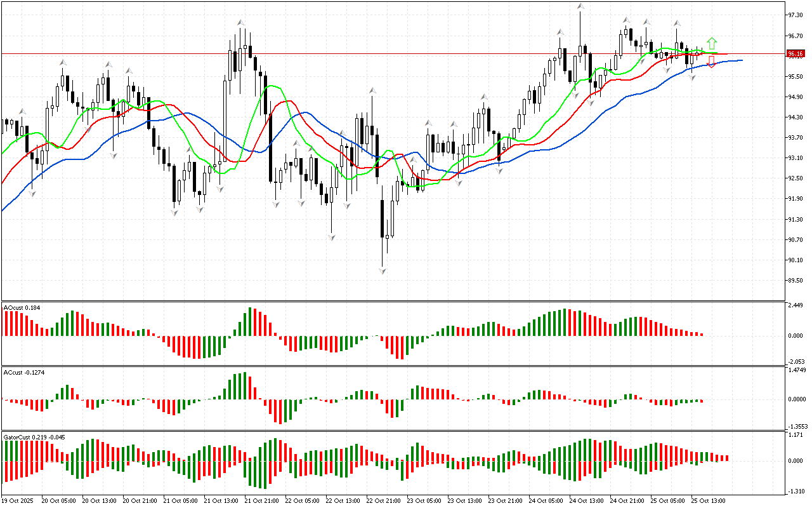Select the first up-fractal arrow at chart's left edge

point(22,111)
